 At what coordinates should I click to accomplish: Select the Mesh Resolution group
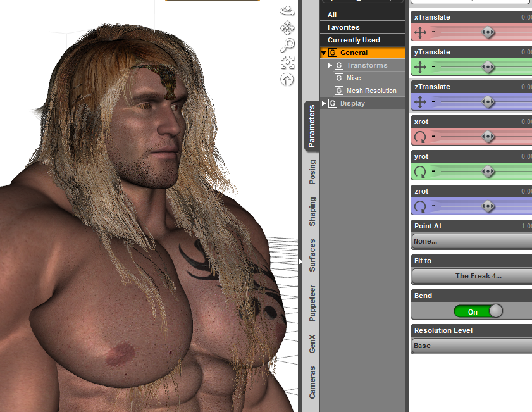tap(371, 91)
